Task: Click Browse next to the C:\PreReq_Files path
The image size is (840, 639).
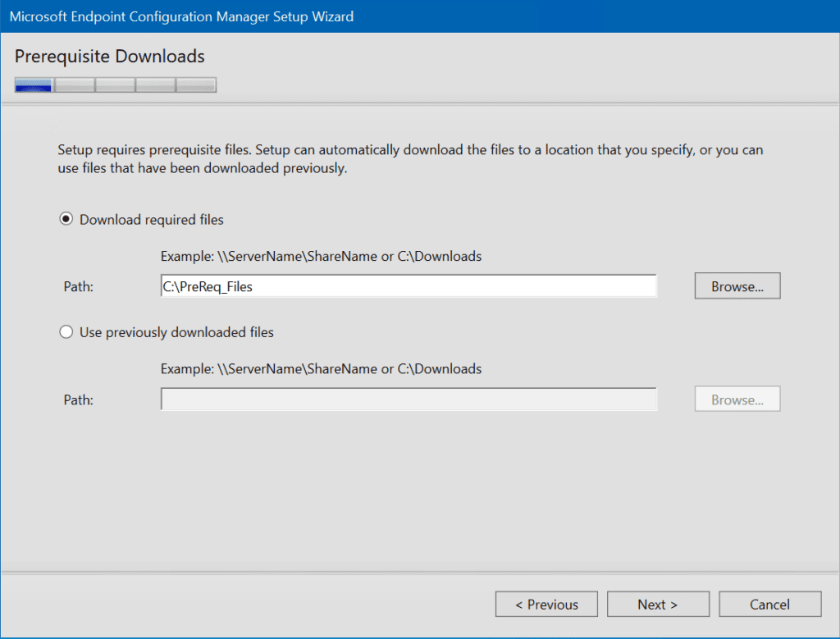Action: [x=736, y=285]
